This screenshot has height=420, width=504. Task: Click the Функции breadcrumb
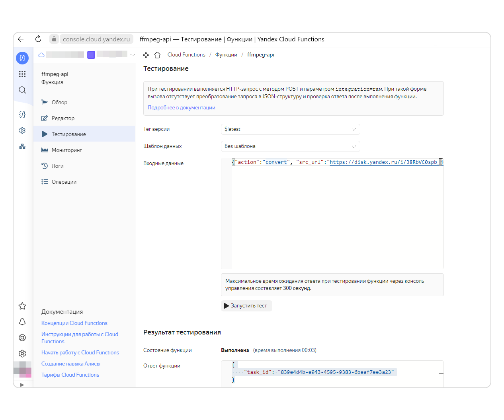click(x=226, y=55)
